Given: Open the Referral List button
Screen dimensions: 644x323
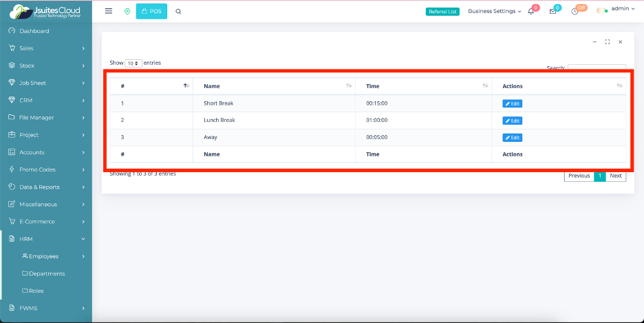Looking at the screenshot, I should point(442,12).
